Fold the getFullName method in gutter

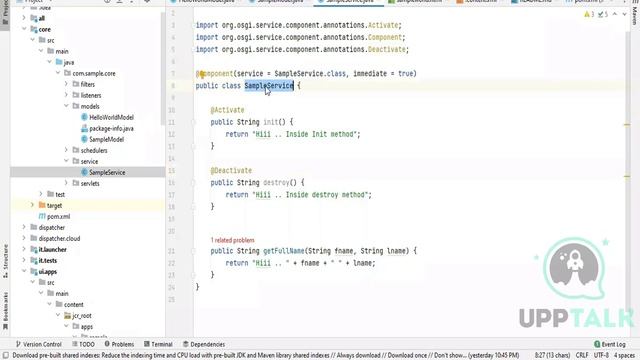193,251
